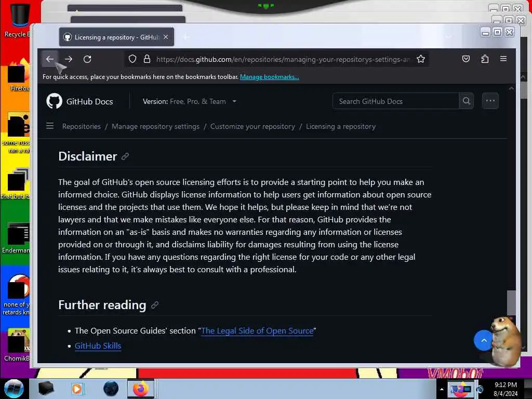Show hidden system tray icons arrow

(x=442, y=389)
